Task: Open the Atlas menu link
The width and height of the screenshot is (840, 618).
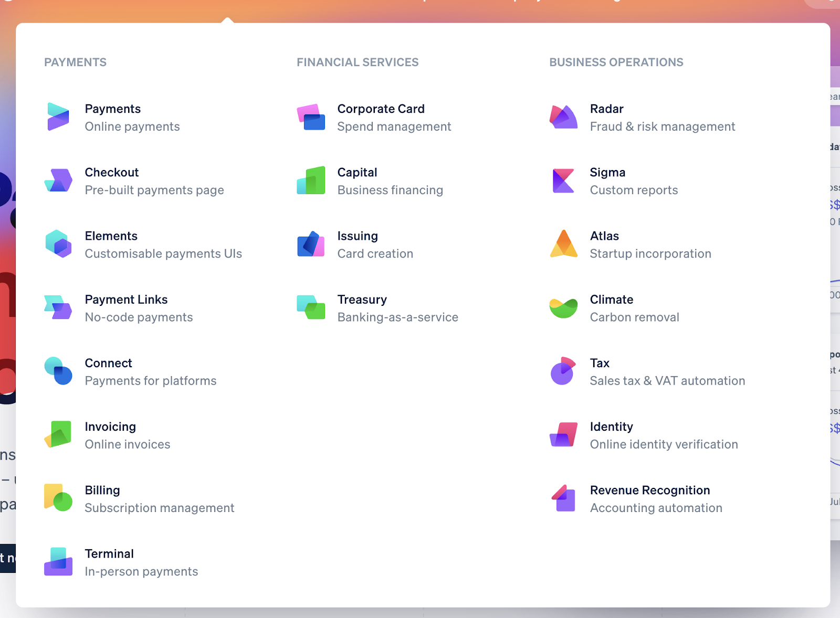Action: [604, 236]
